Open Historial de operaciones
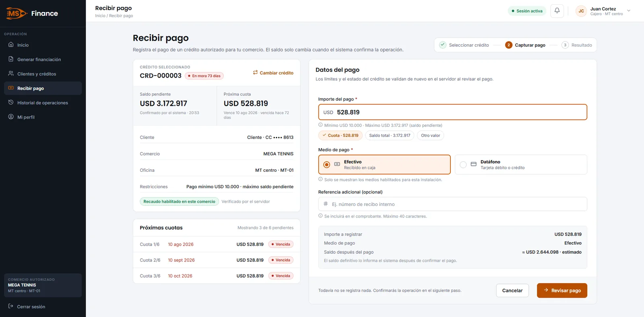The width and height of the screenshot is (644, 317). click(x=43, y=103)
